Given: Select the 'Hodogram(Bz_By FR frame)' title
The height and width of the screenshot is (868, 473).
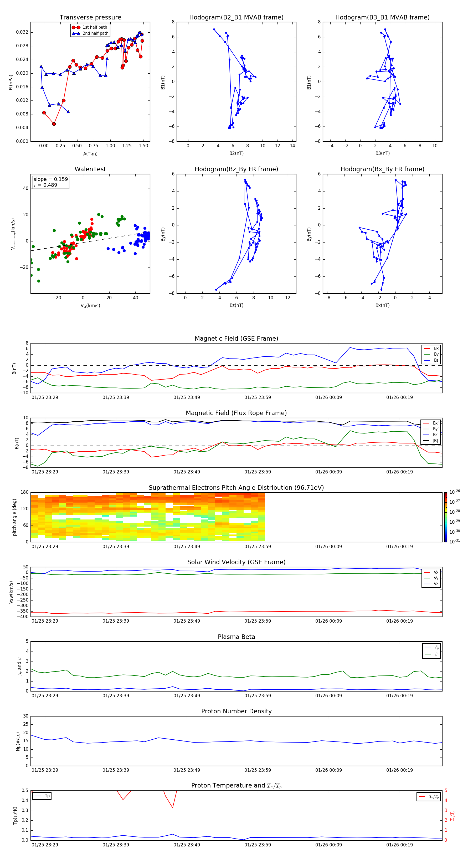Looking at the screenshot, I should [x=236, y=169].
